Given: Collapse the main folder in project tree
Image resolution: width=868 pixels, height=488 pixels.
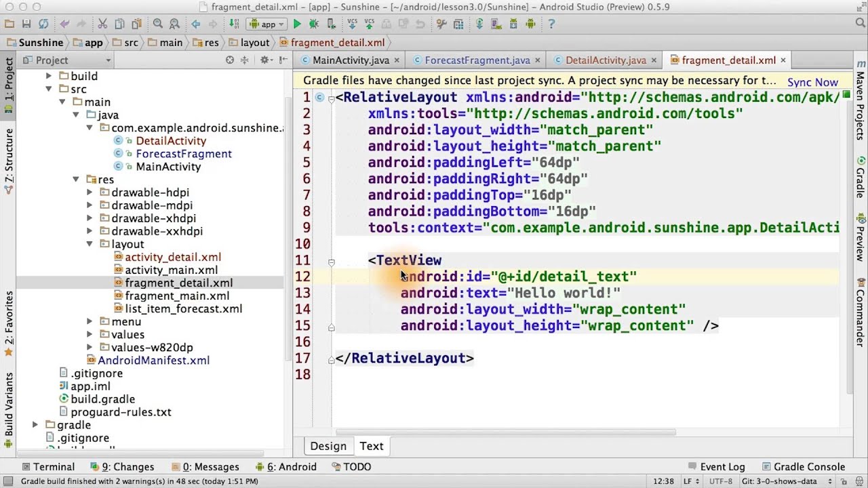Looking at the screenshot, I should pyautogui.click(x=62, y=102).
